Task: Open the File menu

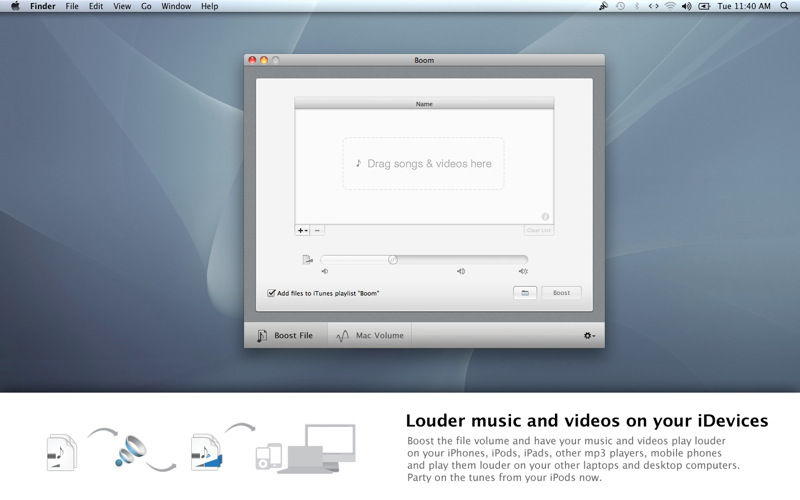Action: coord(72,6)
